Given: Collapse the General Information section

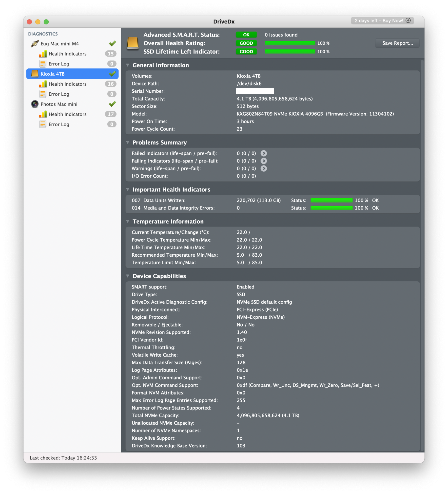Looking at the screenshot, I should pyautogui.click(x=128, y=65).
